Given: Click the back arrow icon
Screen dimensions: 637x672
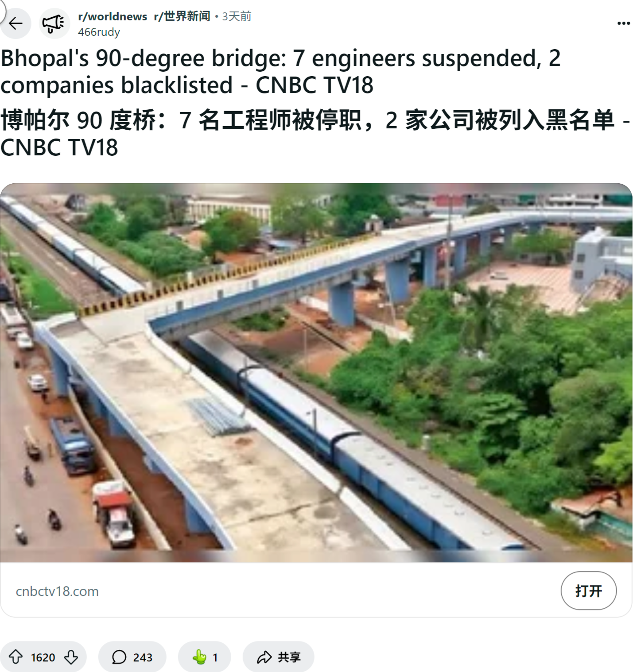Looking at the screenshot, I should coord(16,23).
